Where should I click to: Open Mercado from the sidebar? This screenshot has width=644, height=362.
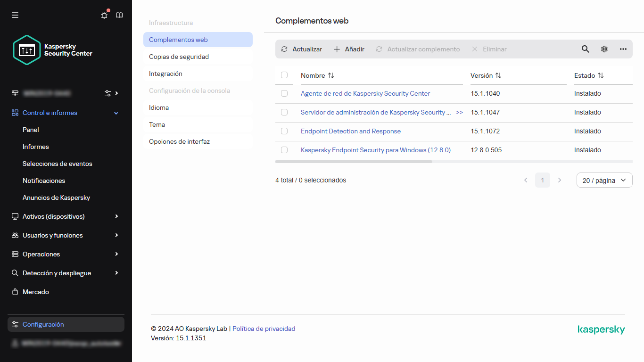35,292
